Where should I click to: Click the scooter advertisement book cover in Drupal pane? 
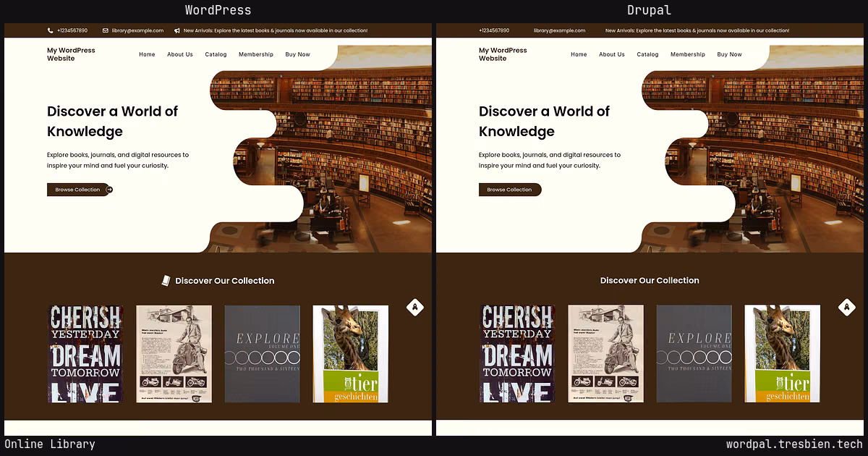606,354
